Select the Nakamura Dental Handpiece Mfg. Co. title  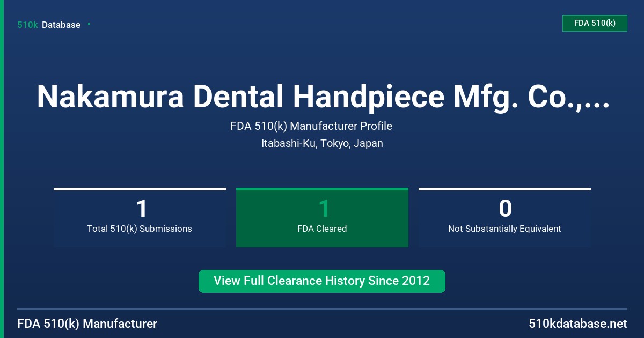pyautogui.click(x=323, y=96)
